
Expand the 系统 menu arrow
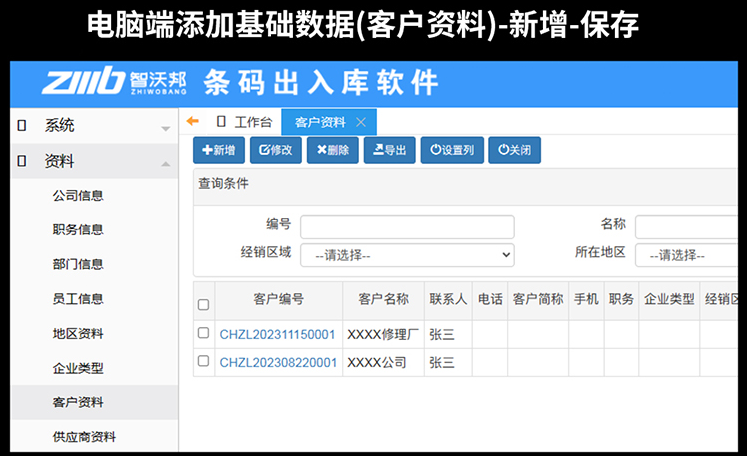[165, 129]
